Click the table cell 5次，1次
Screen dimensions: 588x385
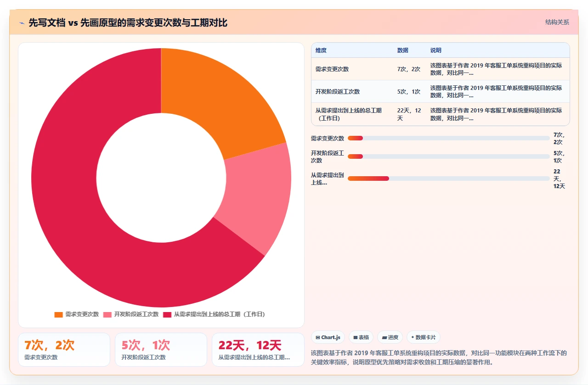(x=409, y=92)
